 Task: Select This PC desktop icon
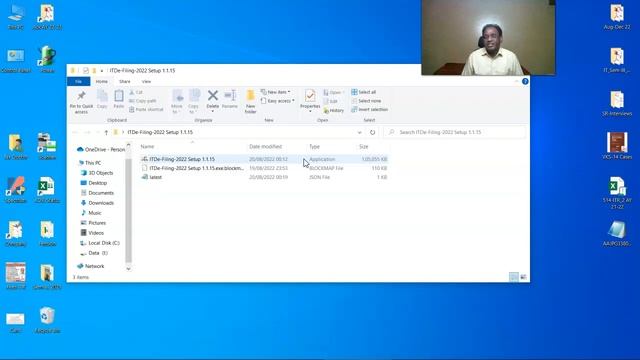[16, 17]
